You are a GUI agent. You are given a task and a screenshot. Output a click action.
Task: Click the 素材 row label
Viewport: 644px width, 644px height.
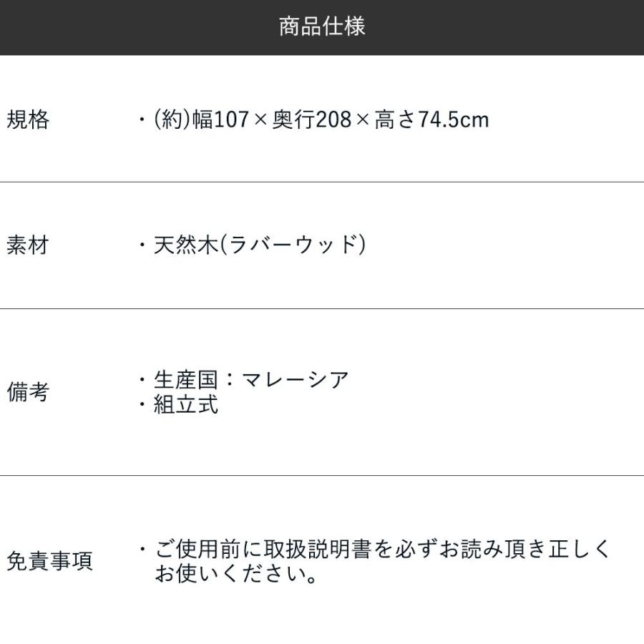28,246
